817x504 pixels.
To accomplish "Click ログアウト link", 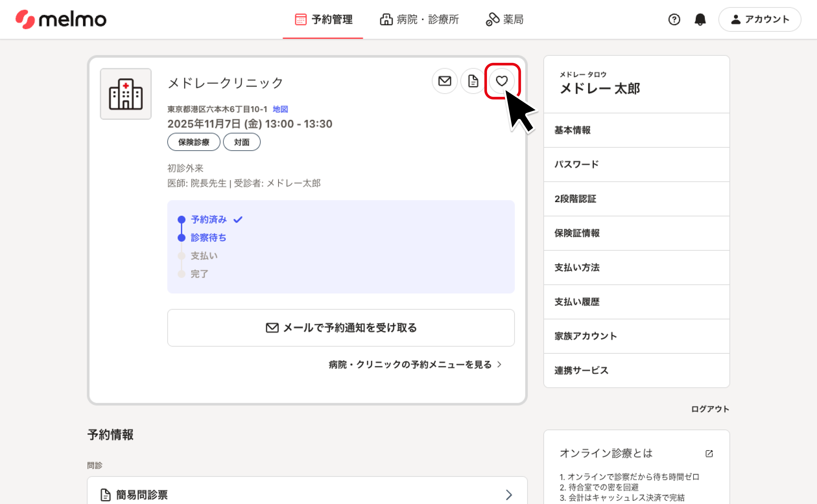I will coord(710,409).
